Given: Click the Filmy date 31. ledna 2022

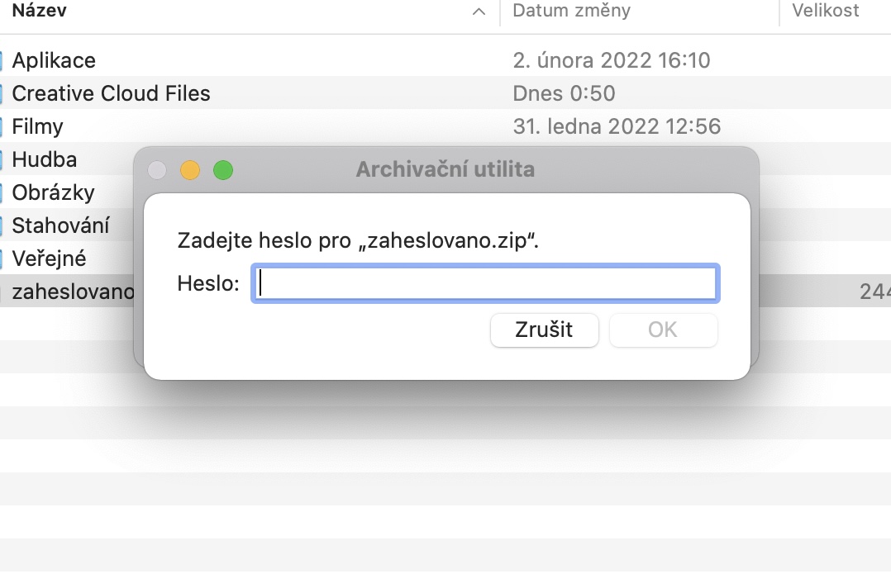Looking at the screenshot, I should click(x=617, y=126).
